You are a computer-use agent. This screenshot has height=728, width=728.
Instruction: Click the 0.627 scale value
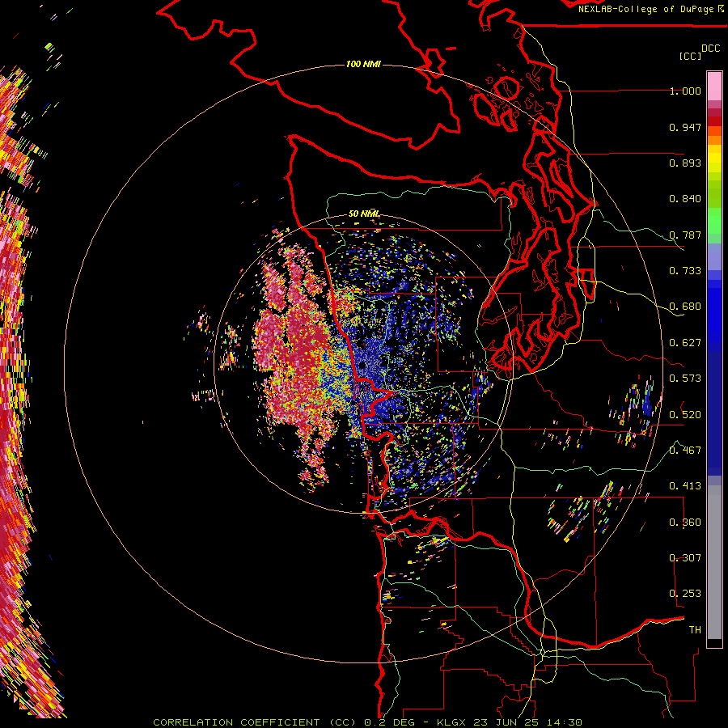(x=685, y=343)
